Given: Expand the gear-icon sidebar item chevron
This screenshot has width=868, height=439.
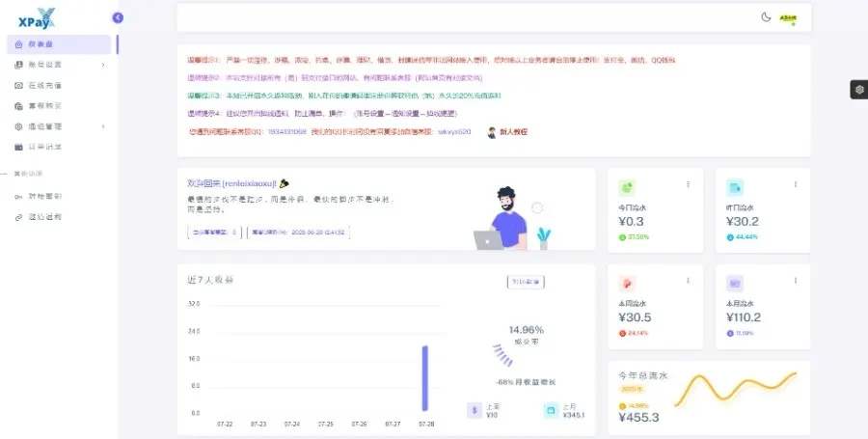Looking at the screenshot, I should 103,125.
